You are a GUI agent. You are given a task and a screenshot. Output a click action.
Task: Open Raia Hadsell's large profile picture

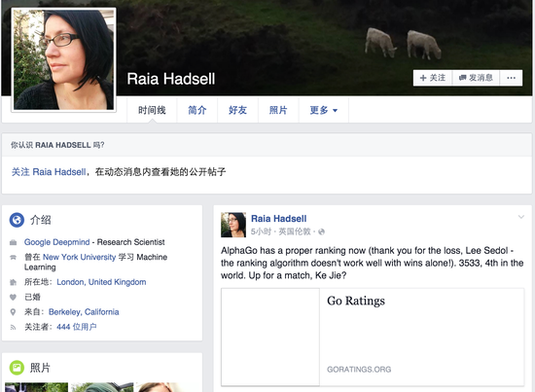click(63, 59)
